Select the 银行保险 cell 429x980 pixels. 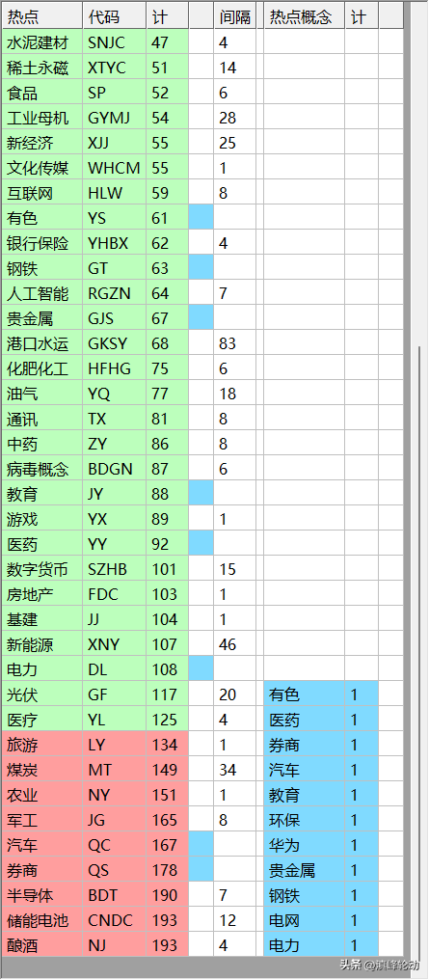click(x=43, y=243)
